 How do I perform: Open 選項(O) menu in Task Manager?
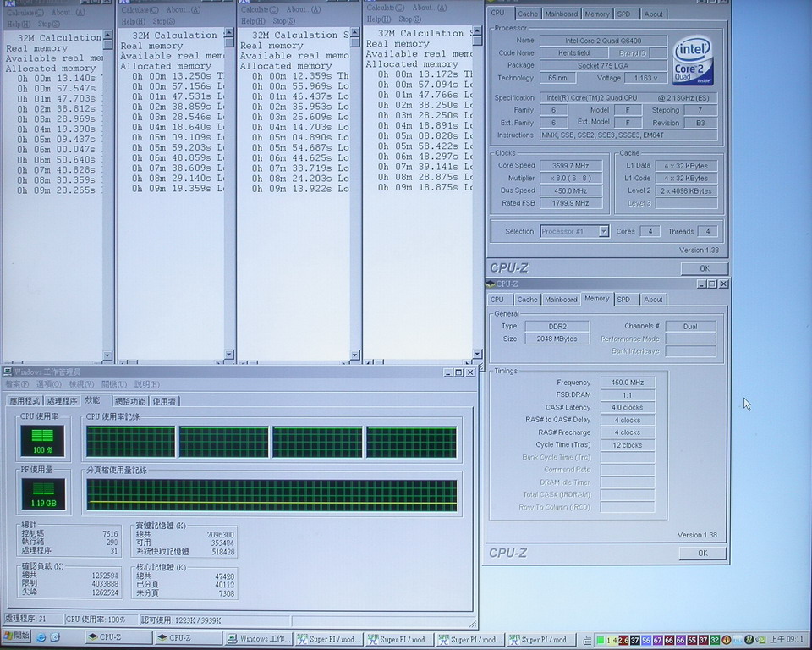click(49, 384)
